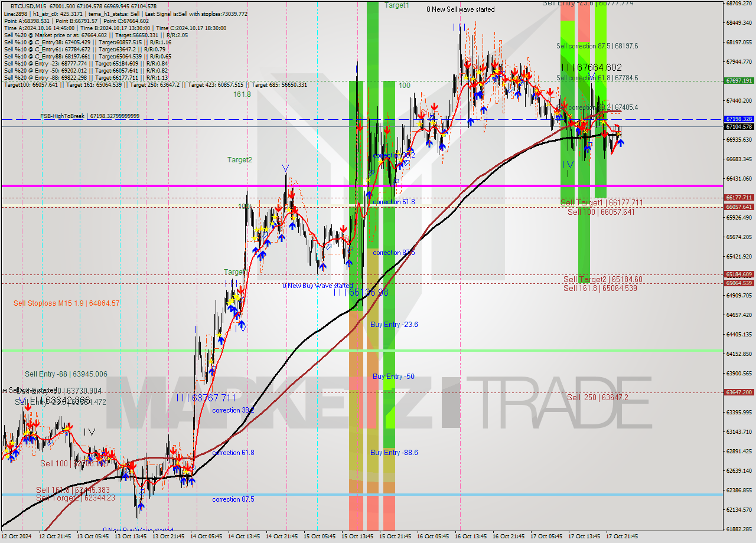Click '17 Oct 21:45' on the time axis
Screen dimensions: 756x543
click(x=623, y=537)
